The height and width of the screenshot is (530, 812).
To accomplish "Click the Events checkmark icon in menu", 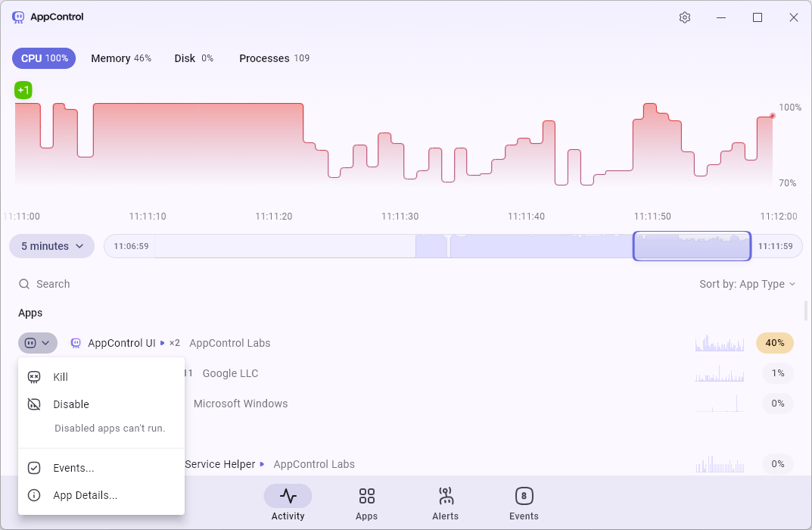I will click(34, 468).
